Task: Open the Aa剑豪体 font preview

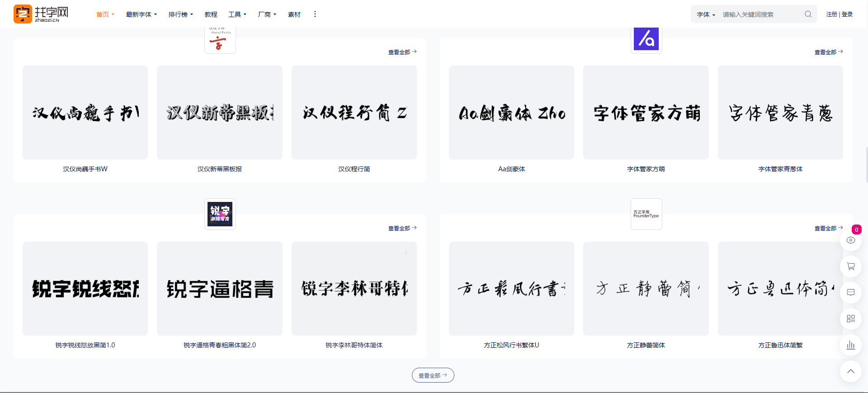Action: (x=512, y=112)
